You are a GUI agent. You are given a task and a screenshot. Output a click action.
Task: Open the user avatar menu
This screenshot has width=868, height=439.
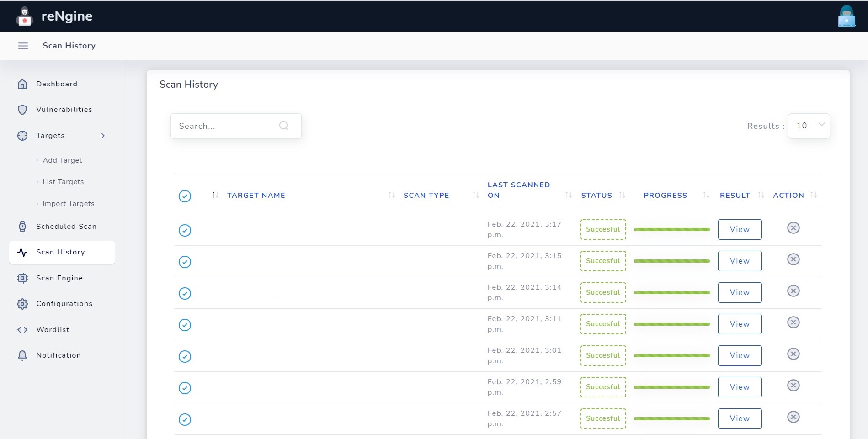click(x=847, y=16)
